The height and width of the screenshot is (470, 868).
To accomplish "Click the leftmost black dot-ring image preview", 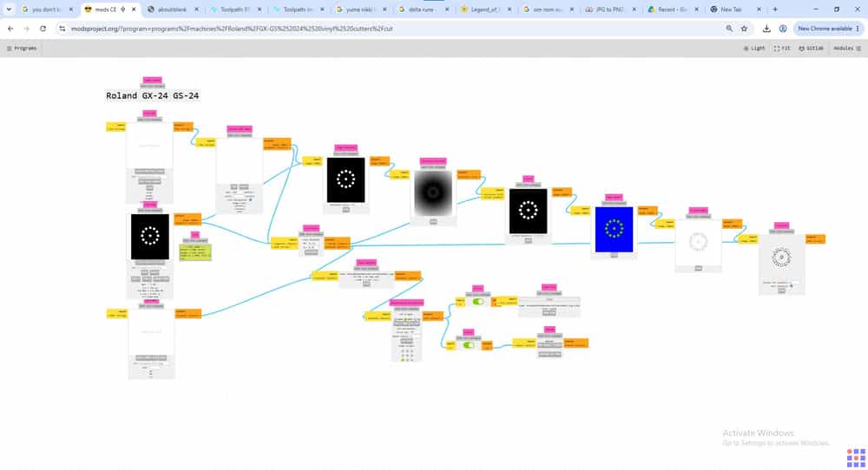I will point(150,237).
